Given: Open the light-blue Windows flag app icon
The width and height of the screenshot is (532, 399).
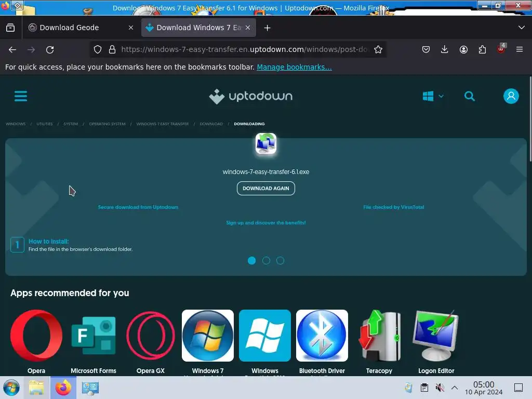Looking at the screenshot, I should click(264, 335).
